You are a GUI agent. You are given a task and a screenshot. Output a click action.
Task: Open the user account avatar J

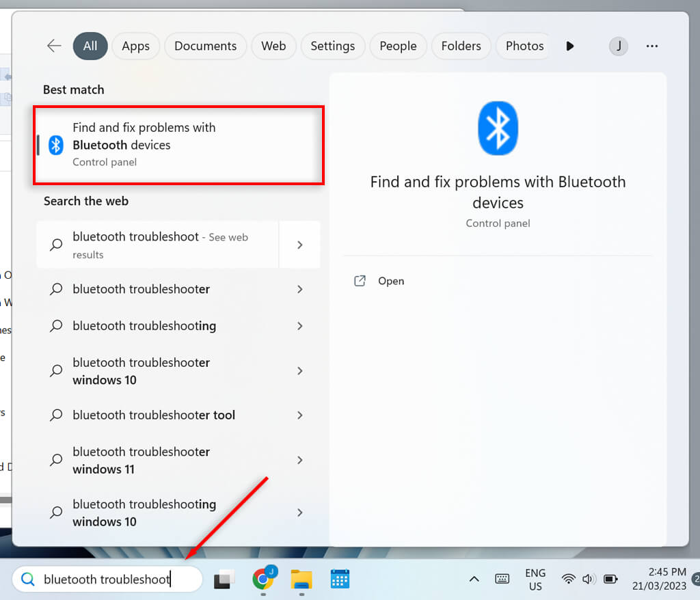pos(618,46)
